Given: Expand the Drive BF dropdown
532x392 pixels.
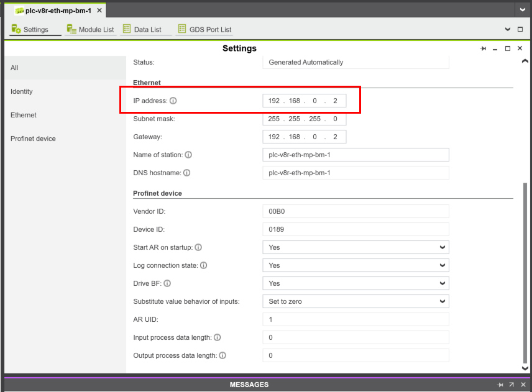Looking at the screenshot, I should coord(355,283).
